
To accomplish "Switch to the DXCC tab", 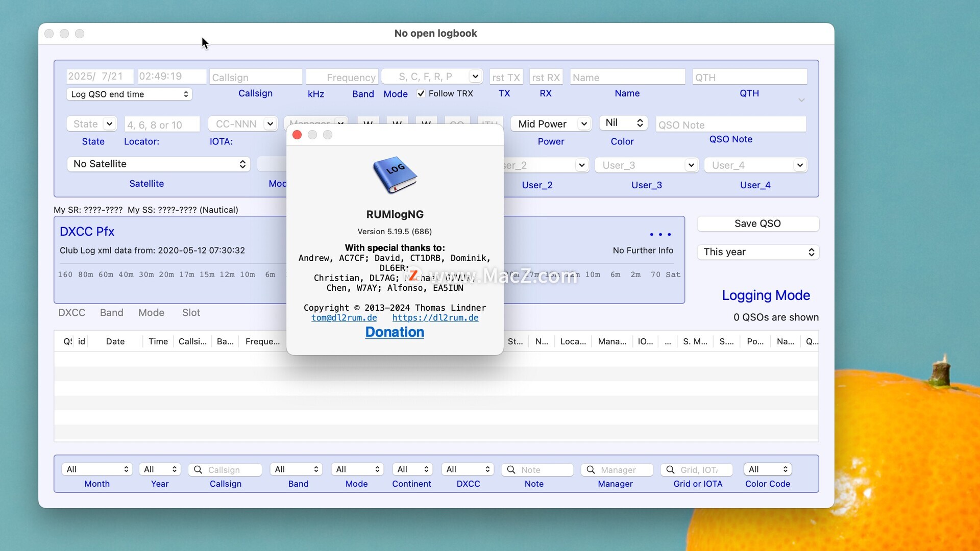I will 71,313.
